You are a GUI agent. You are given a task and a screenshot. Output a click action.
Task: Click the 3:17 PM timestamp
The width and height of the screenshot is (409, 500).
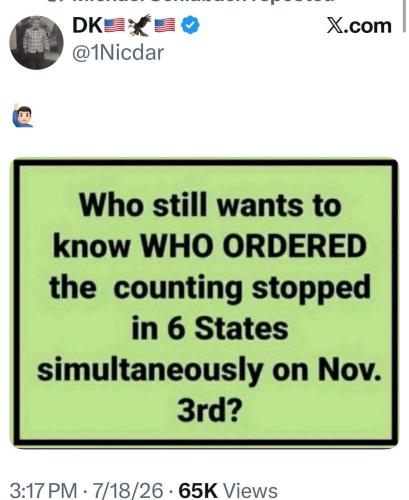pyautogui.click(x=44, y=491)
